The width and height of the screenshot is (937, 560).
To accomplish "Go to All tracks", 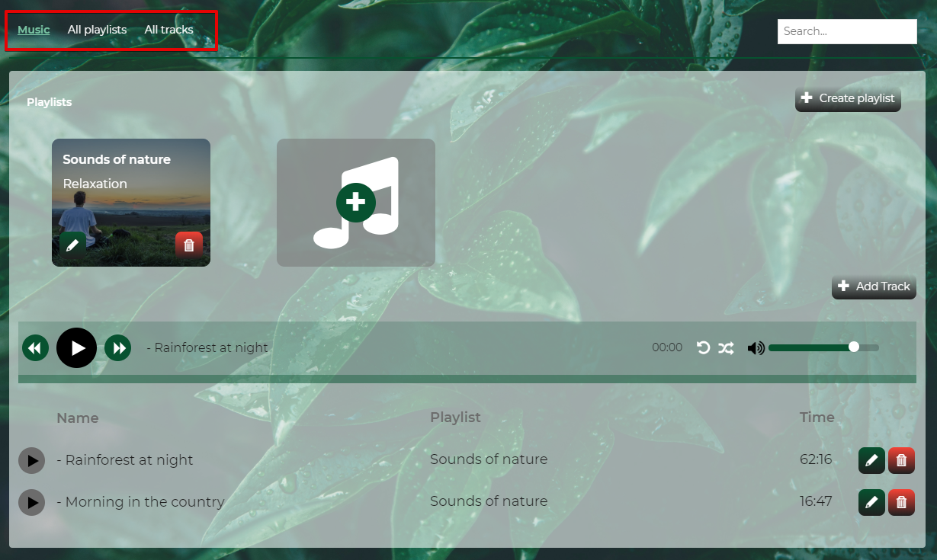I will coord(168,30).
